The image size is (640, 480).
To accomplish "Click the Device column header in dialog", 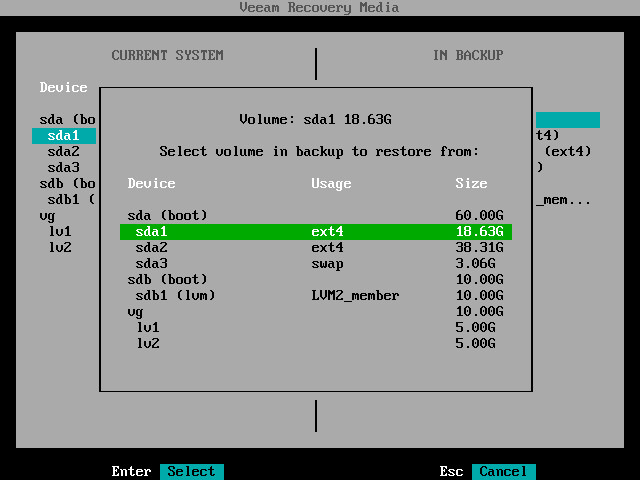I will point(151,184).
